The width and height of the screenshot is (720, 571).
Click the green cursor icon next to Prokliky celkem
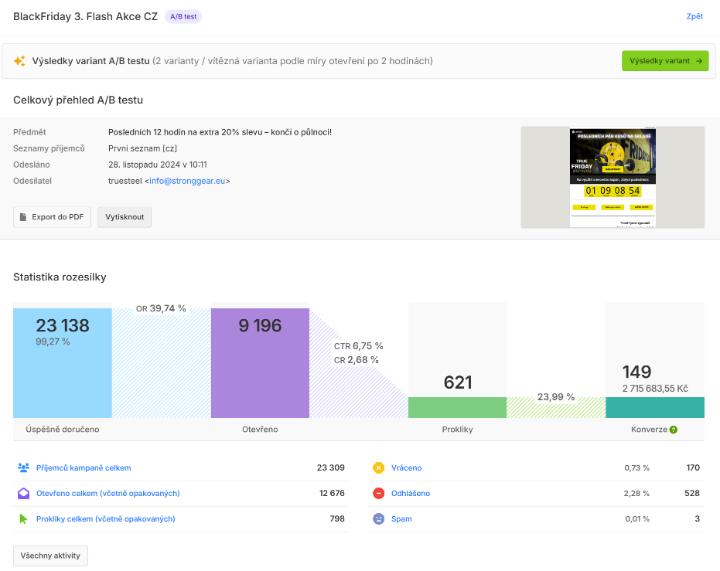(23, 519)
